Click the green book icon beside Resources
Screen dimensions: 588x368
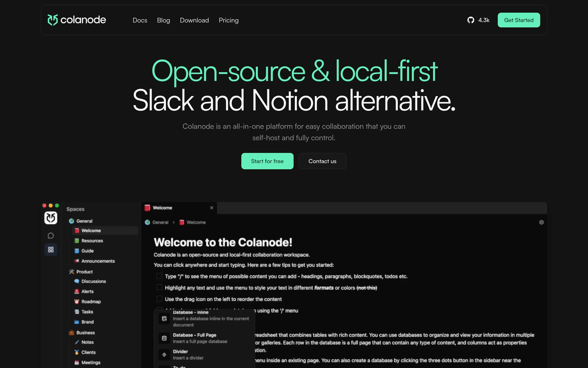[x=77, y=241]
